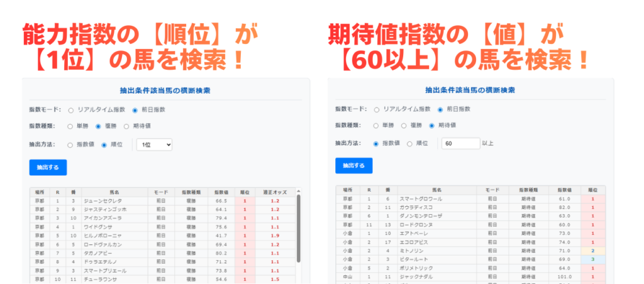Click the threshold input field showing 60

[x=460, y=143]
